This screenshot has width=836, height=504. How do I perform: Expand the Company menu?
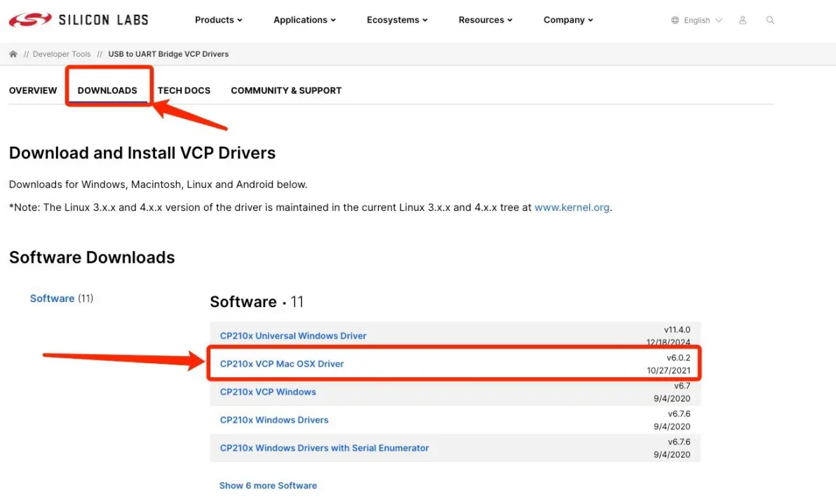point(568,20)
